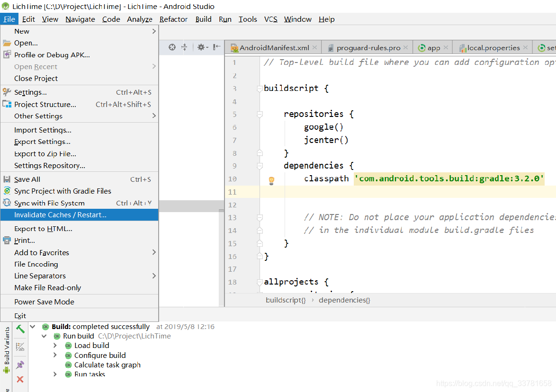Viewport: 556px width, 392px height.
Task: Fold the buildscript block at line 3
Action: click(x=260, y=89)
